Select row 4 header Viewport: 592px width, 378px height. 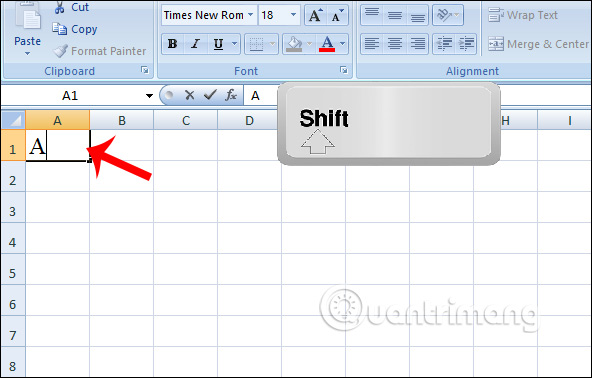click(x=13, y=238)
